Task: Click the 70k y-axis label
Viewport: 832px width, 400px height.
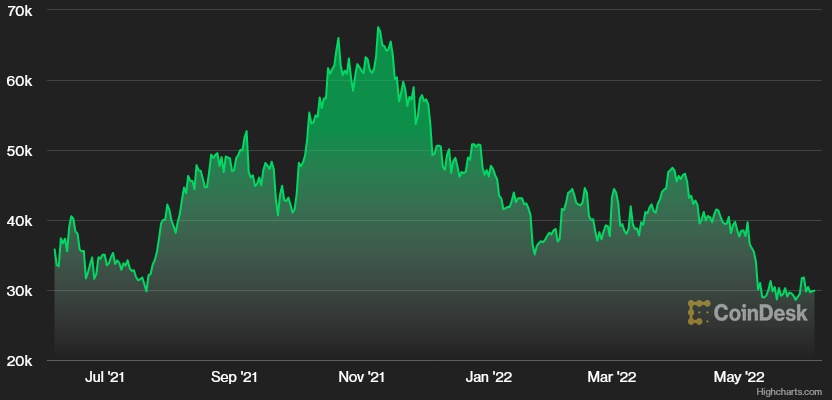Action: click(20, 10)
